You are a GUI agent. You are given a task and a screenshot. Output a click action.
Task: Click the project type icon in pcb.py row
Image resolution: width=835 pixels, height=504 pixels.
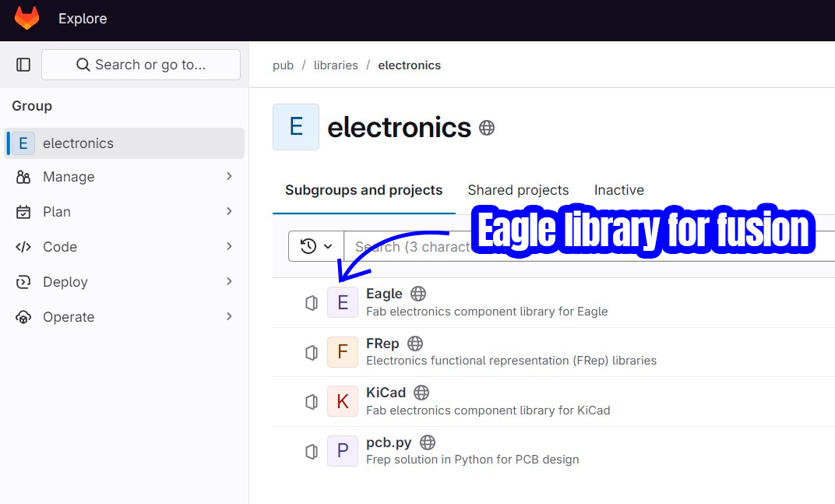coord(312,451)
